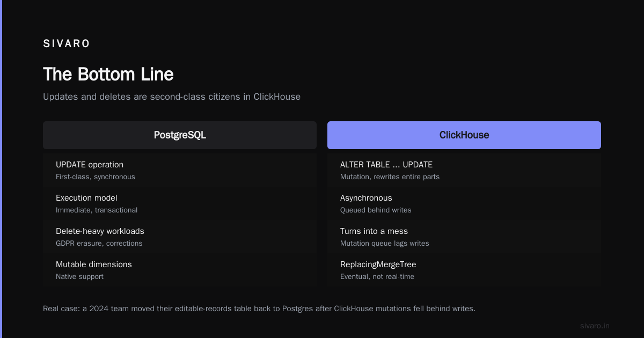Click 'ReplacingMergeTree' row title
Image resolution: width=644 pixels, height=338 pixels.
(x=378, y=264)
